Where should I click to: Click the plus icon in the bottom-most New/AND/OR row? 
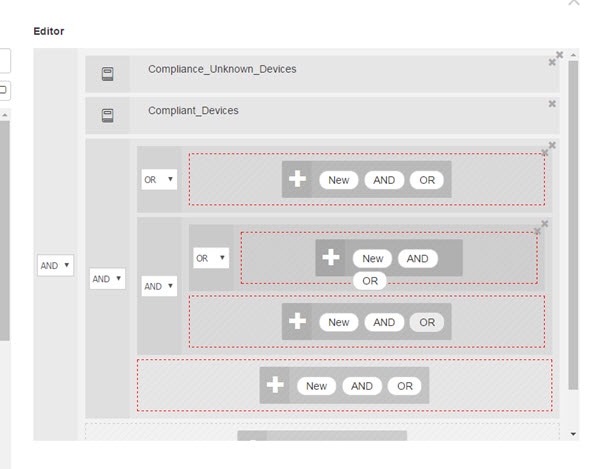(275, 385)
